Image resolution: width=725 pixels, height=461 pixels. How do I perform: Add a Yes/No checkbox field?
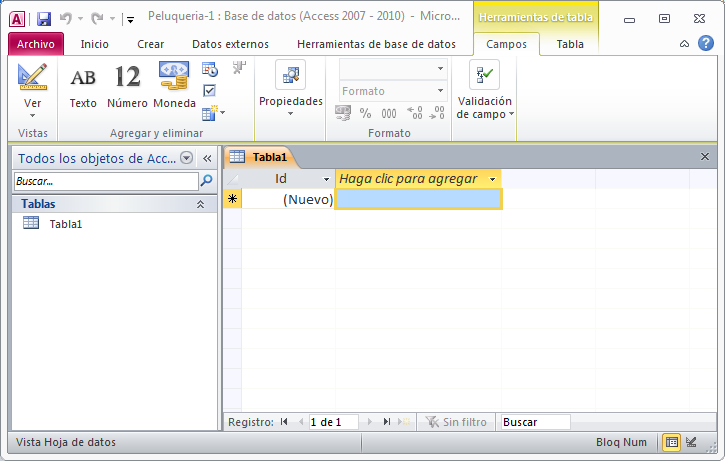point(209,91)
